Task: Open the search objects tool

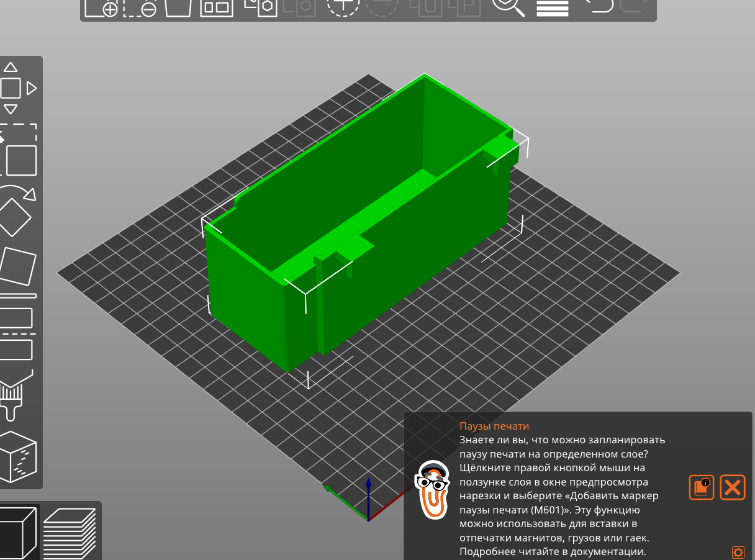Action: tap(508, 8)
